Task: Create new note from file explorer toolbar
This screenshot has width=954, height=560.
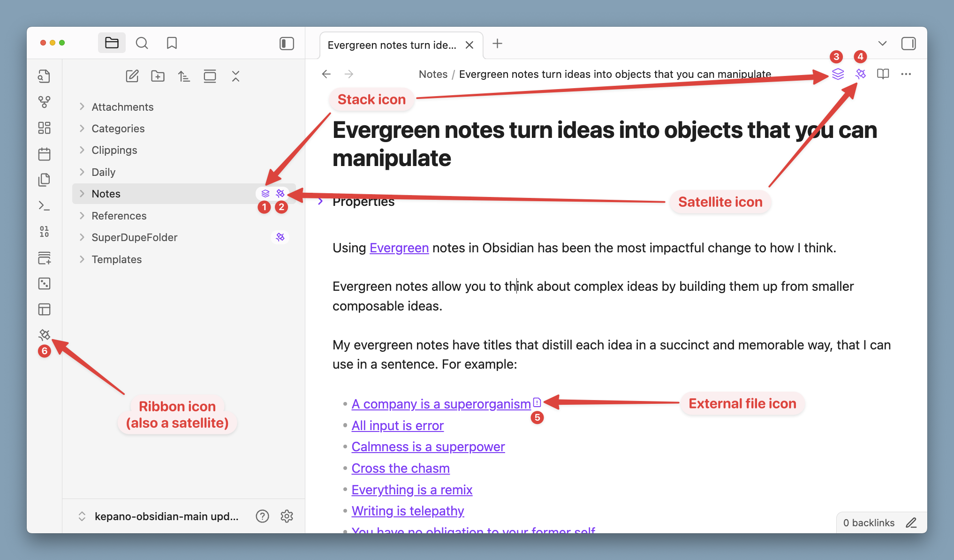Action: pyautogui.click(x=132, y=76)
